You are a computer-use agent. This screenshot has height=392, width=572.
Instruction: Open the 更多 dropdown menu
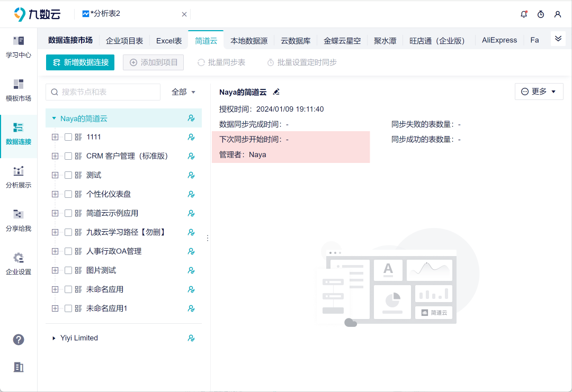coord(539,92)
